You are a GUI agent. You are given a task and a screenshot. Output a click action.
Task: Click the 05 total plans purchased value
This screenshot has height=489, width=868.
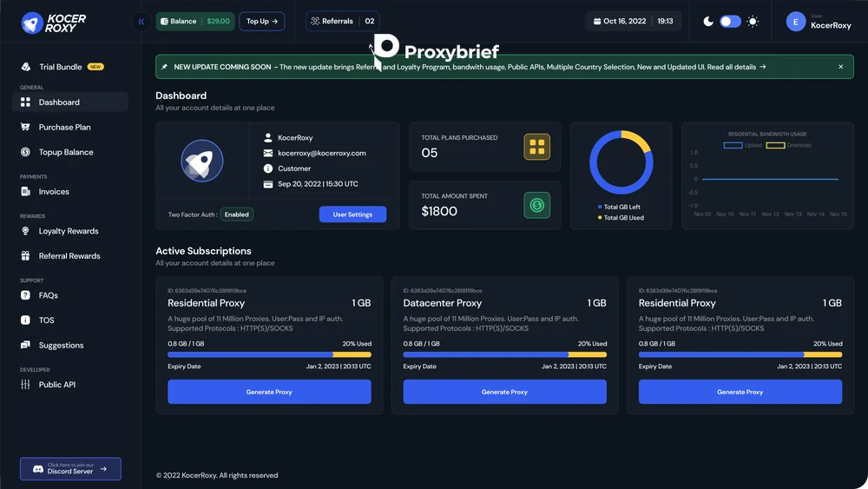(429, 153)
